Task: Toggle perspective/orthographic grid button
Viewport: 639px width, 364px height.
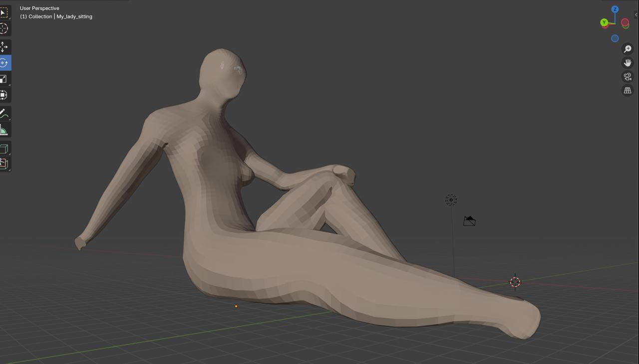Action: [x=628, y=91]
